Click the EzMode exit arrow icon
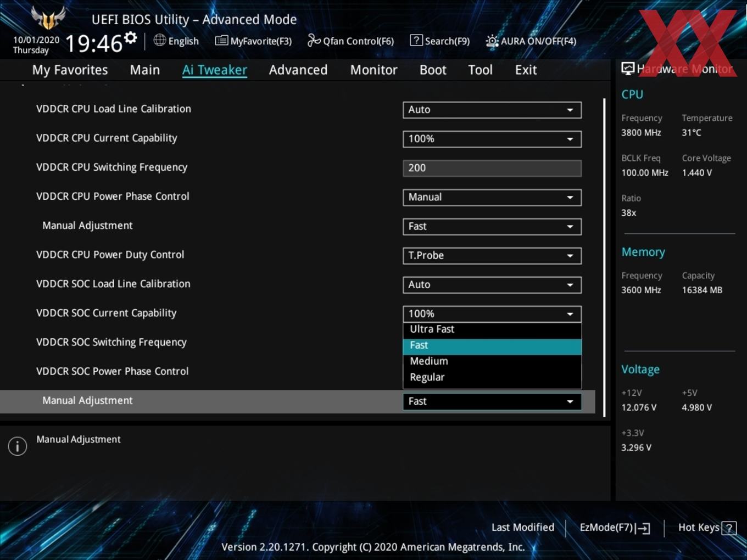 pyautogui.click(x=643, y=528)
